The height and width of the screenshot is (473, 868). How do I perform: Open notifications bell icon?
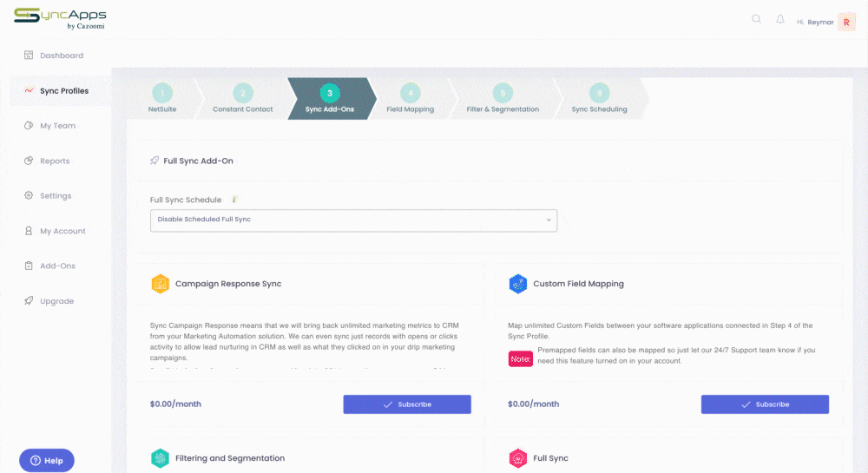tap(780, 19)
